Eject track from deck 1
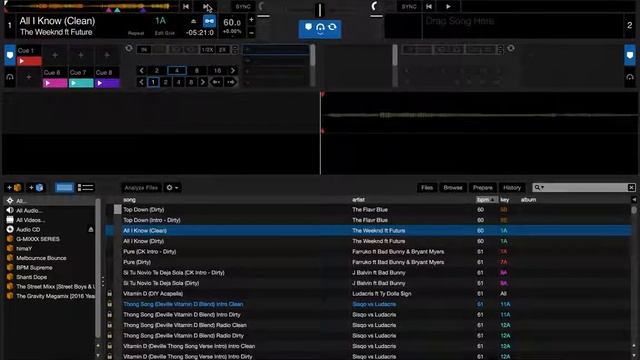Viewport: 640px width, 360px height. coord(193,21)
